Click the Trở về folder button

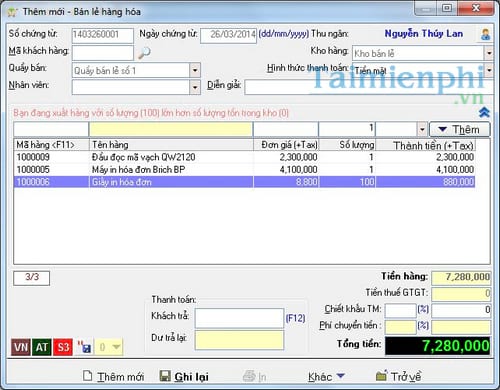(x=398, y=377)
